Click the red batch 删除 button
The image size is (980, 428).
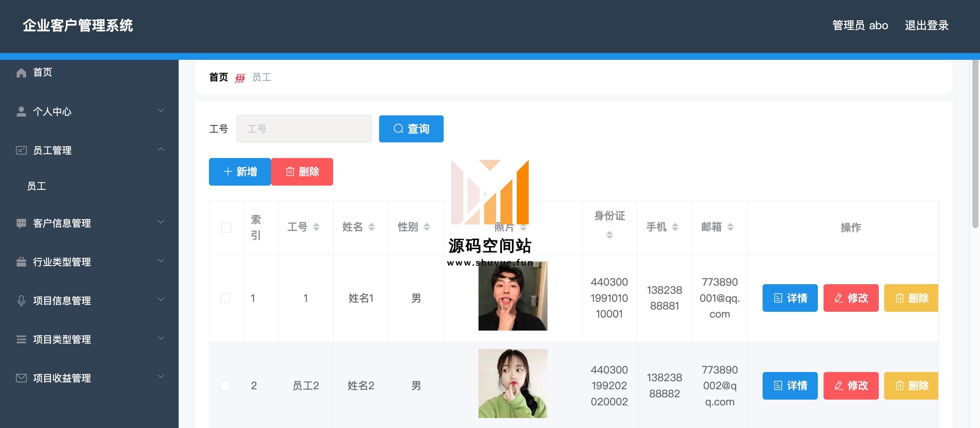pos(302,172)
